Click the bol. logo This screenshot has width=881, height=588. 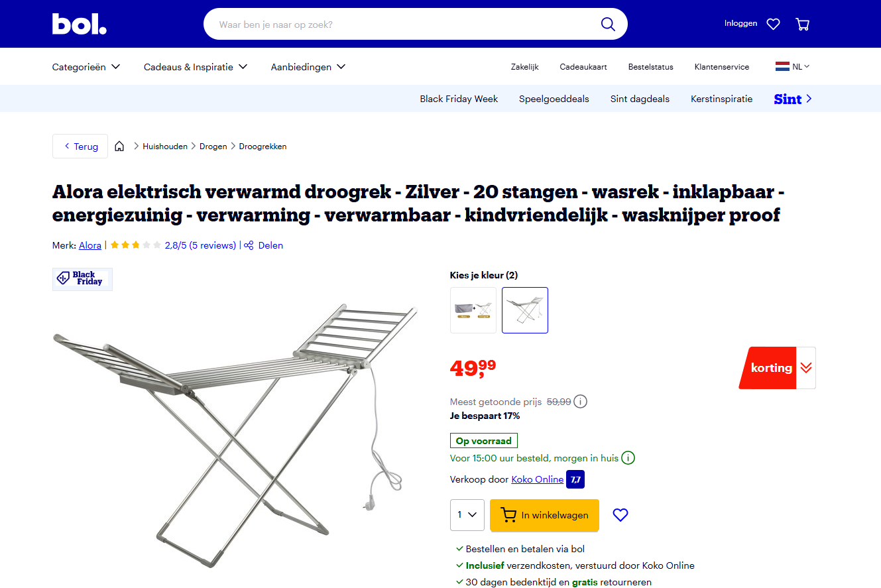80,24
